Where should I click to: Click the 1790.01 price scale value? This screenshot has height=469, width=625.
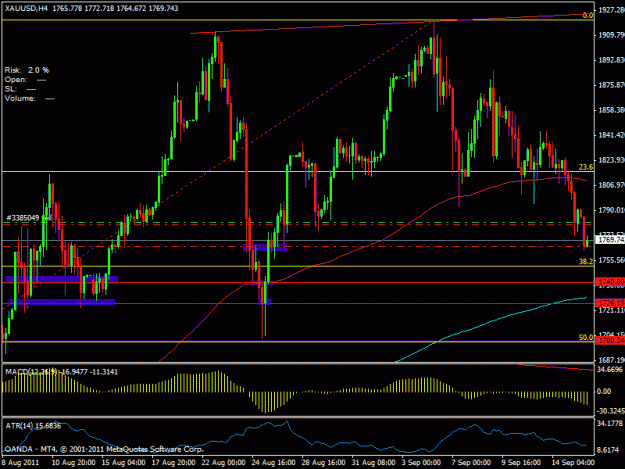(x=611, y=210)
